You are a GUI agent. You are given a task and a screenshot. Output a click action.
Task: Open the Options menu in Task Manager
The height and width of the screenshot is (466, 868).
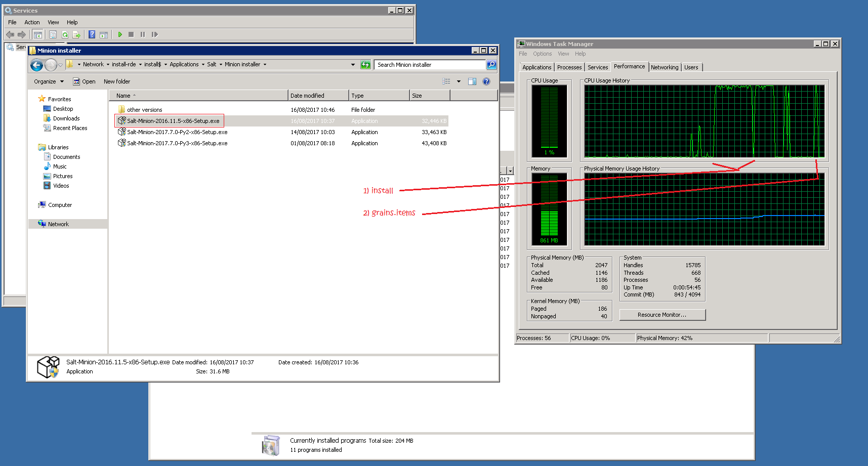click(x=542, y=54)
